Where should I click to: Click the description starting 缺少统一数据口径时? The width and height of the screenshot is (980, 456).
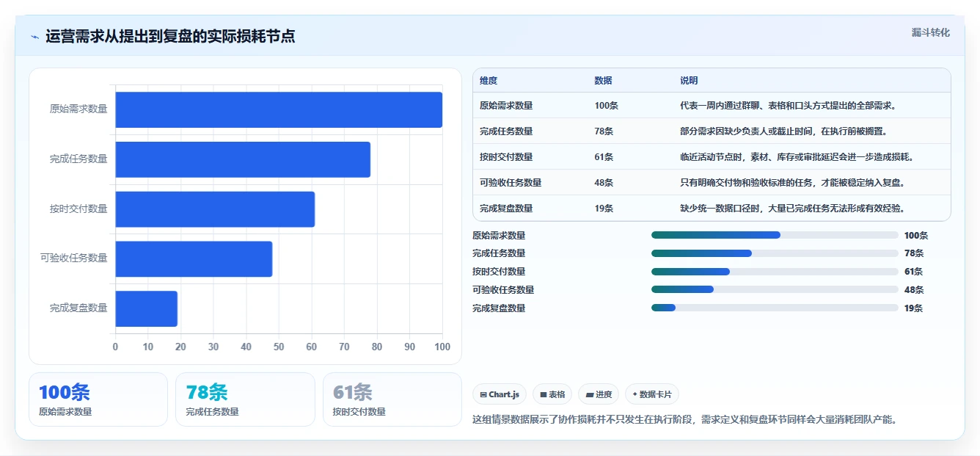click(x=792, y=209)
